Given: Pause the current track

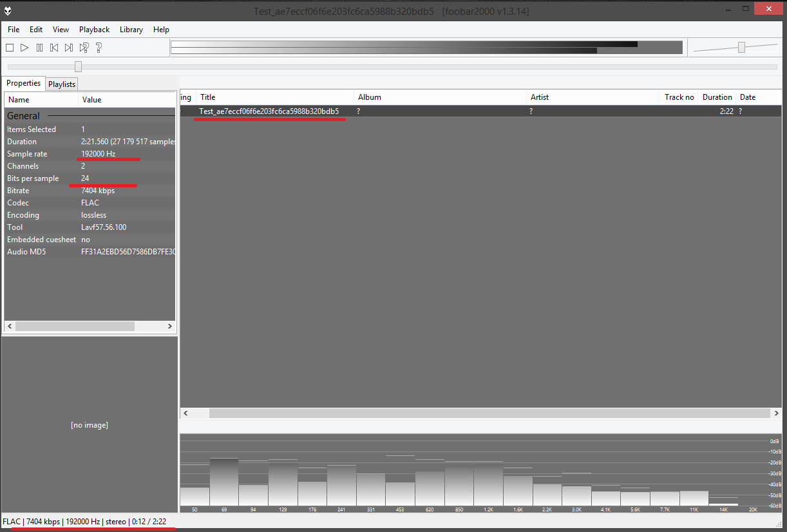Looking at the screenshot, I should [x=39, y=48].
